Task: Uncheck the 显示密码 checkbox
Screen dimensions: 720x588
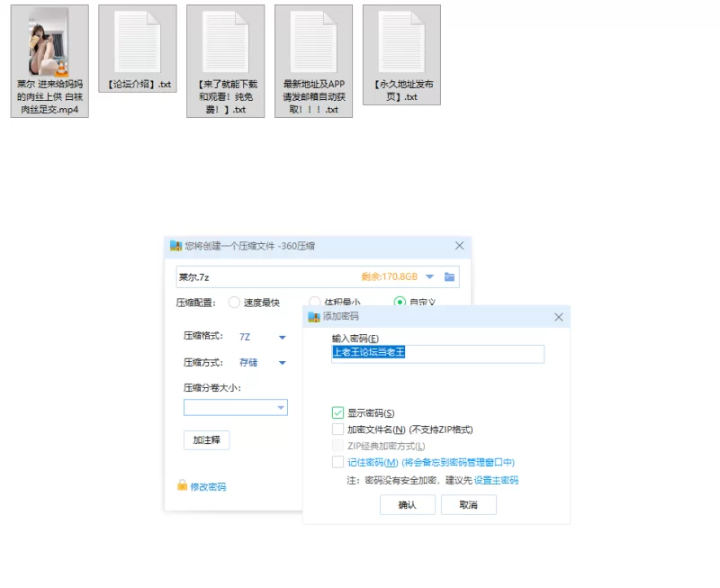Action: click(337, 413)
